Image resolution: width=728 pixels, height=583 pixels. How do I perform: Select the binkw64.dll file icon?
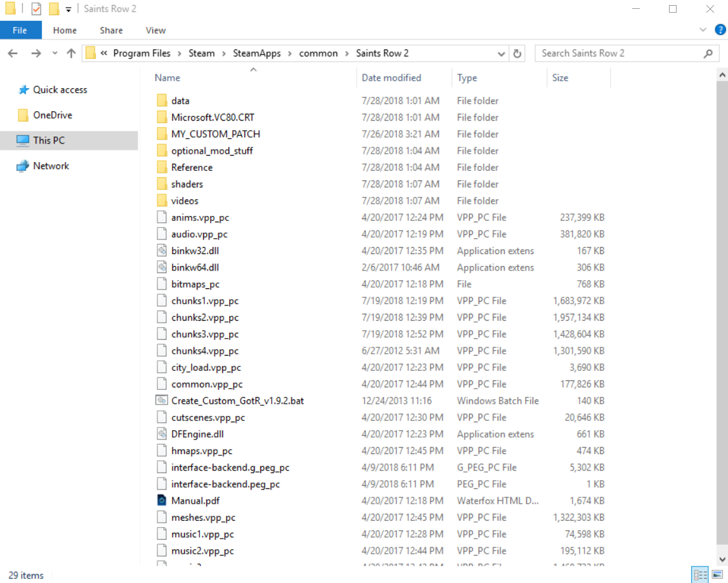tap(162, 267)
